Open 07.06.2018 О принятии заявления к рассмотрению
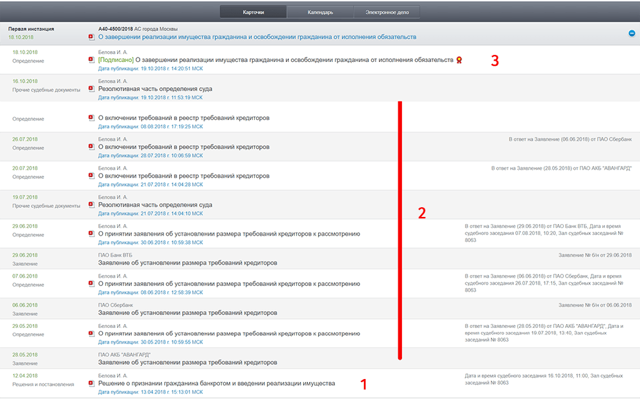Viewport: 640px width, 399px height. tap(229, 284)
